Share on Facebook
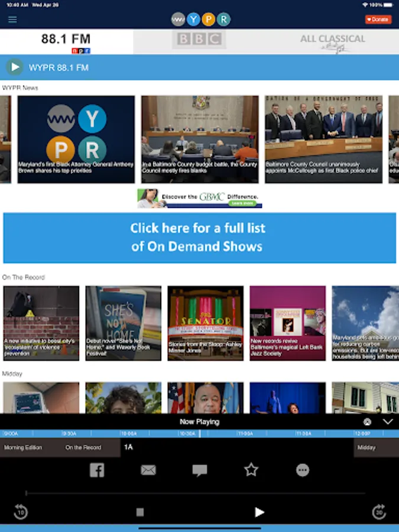 pos(97,471)
